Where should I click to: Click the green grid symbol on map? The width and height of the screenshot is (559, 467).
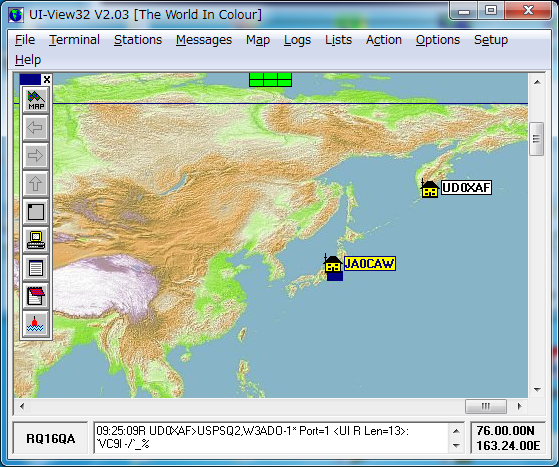(x=271, y=80)
